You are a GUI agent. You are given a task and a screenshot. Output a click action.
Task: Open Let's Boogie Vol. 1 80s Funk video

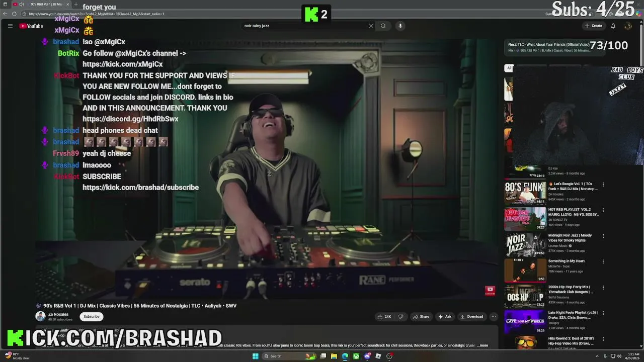tap(573, 187)
